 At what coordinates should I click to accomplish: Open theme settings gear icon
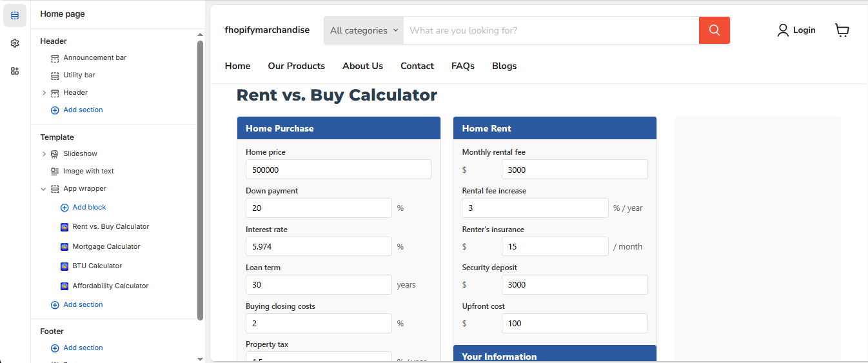(15, 43)
